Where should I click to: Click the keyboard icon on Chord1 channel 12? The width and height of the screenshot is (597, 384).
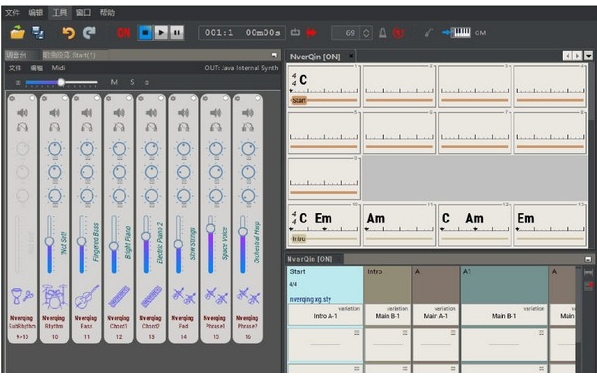(x=119, y=296)
